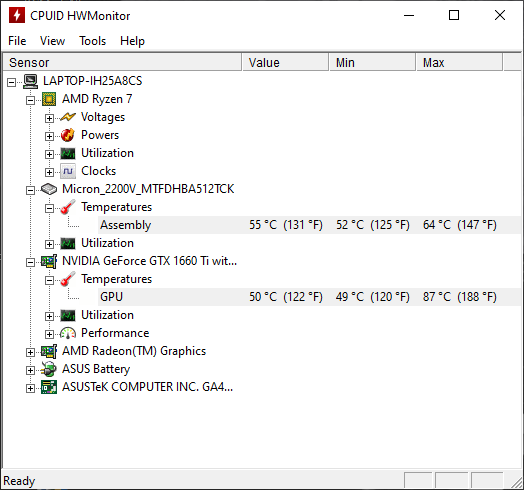Click the ASUS Battery icon
The height and width of the screenshot is (490, 524).
coord(49,369)
